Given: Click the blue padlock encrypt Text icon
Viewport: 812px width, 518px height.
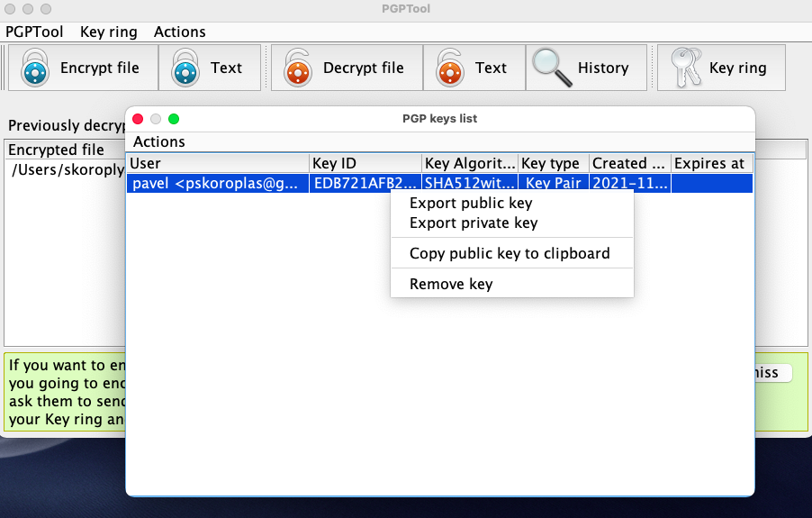Looking at the screenshot, I should pyautogui.click(x=185, y=68).
